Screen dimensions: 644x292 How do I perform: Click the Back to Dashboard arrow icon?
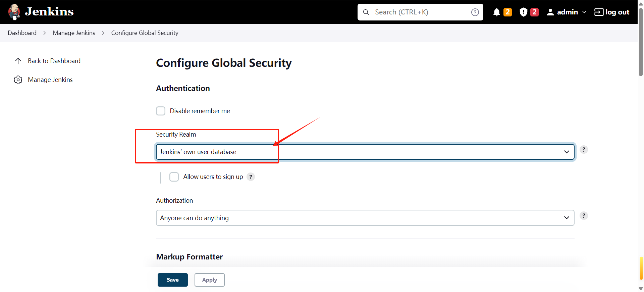(18, 61)
